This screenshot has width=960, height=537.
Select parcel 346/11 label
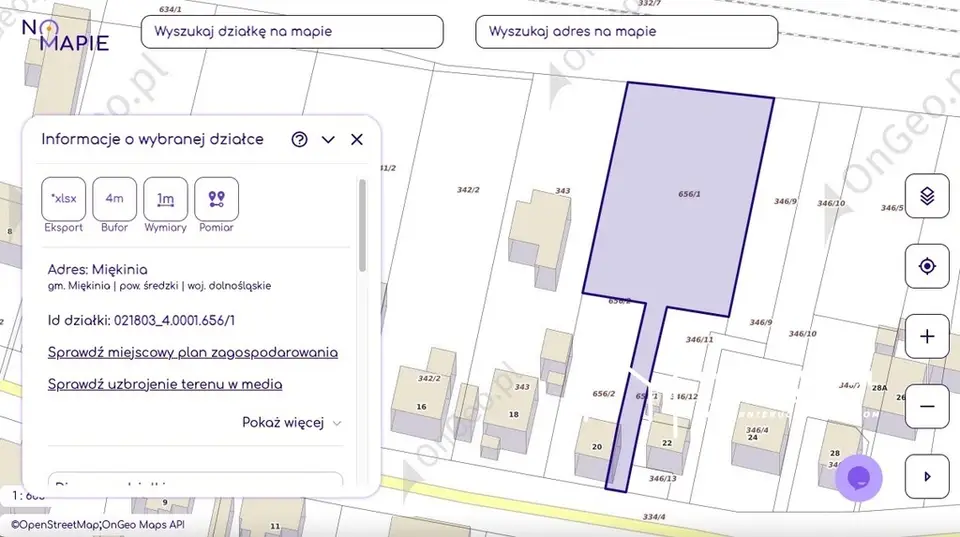[700, 339]
